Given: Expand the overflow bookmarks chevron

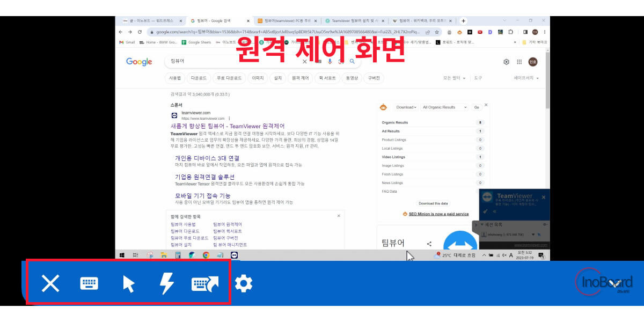Looking at the screenshot, I should [515, 42].
